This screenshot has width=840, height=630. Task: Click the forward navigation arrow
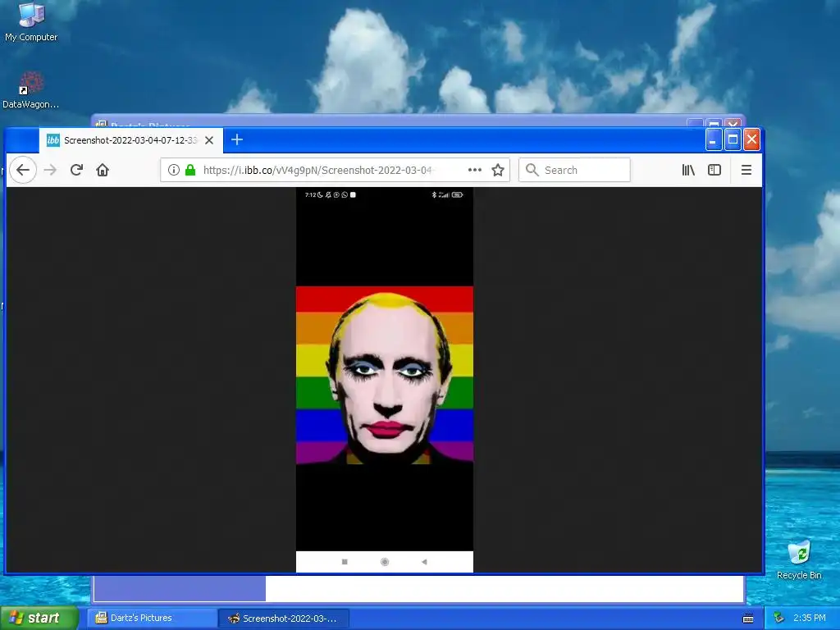[50, 170]
